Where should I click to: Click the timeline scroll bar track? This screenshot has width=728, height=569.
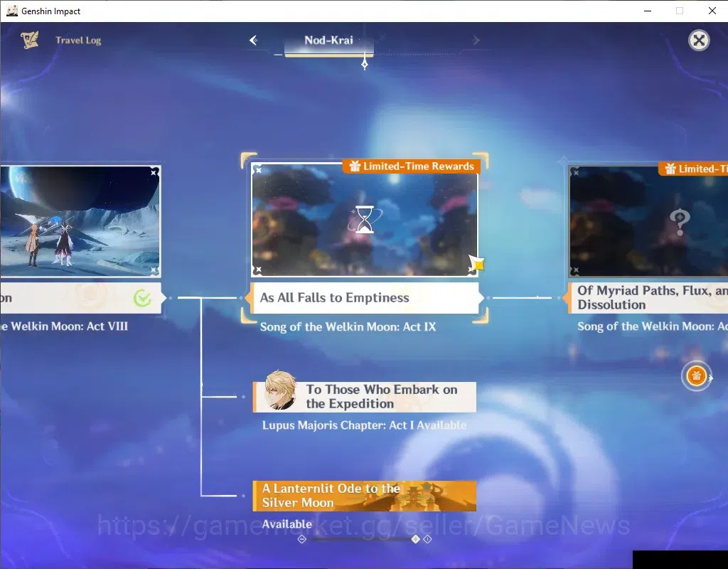[365, 539]
